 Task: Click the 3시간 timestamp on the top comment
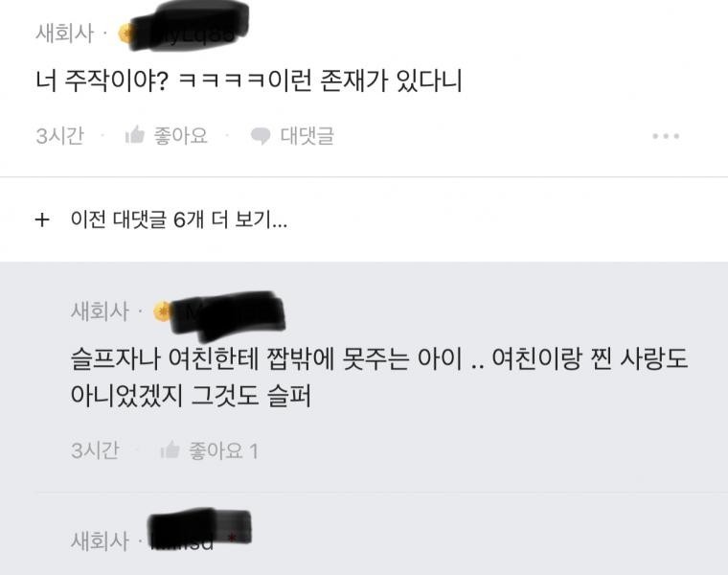(x=60, y=136)
